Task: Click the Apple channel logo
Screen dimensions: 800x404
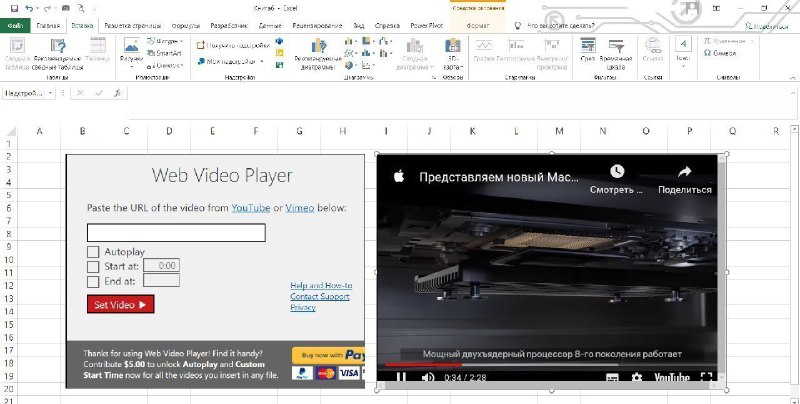Action: coord(399,176)
